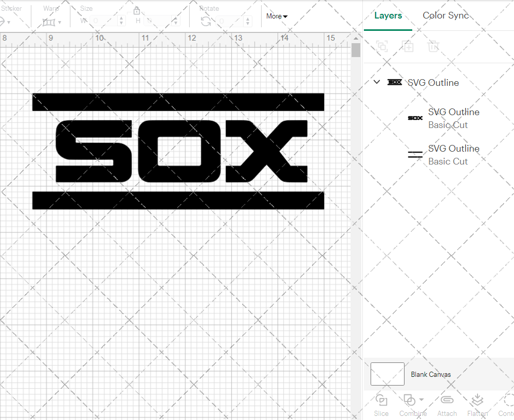Click the Height stepper arrows

coord(176,21)
